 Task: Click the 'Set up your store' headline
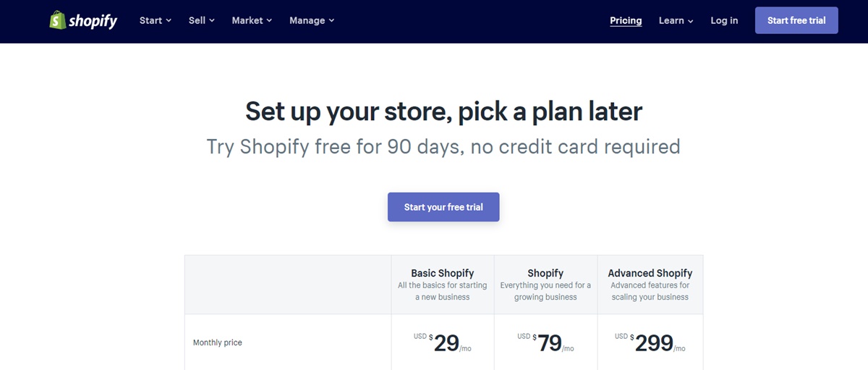[443, 112]
